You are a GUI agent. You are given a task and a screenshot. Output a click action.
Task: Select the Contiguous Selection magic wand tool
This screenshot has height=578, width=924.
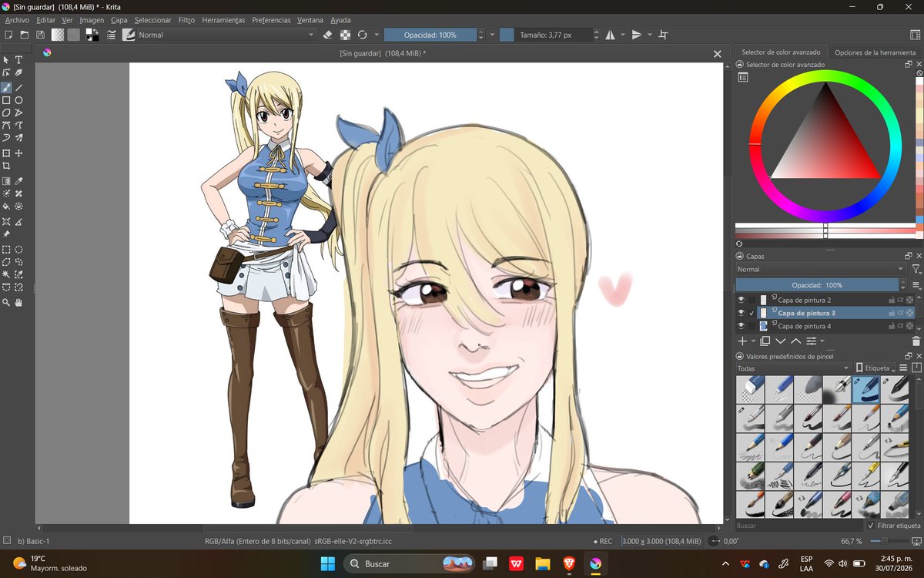click(6, 276)
